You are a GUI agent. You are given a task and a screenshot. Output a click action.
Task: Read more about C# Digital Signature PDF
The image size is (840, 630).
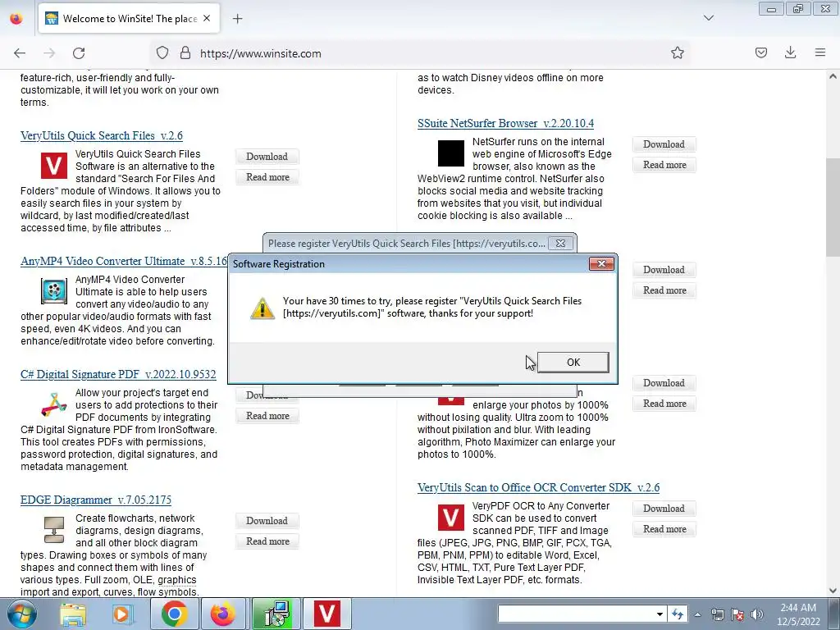tap(267, 416)
